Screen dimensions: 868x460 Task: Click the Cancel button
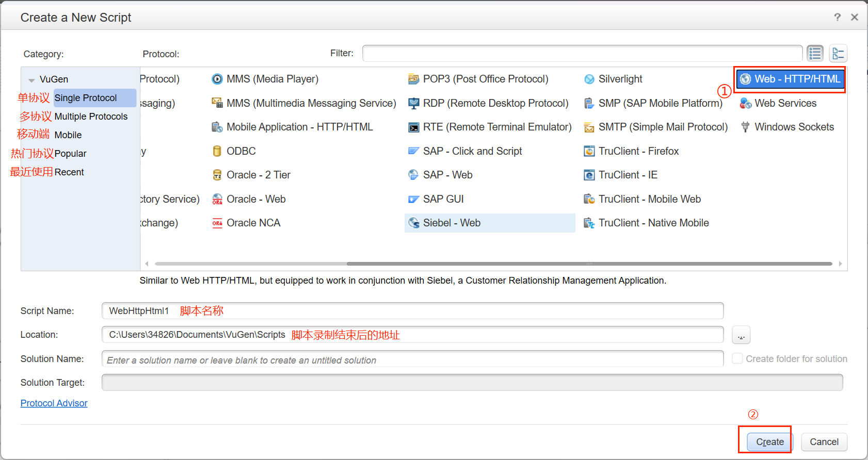point(824,442)
